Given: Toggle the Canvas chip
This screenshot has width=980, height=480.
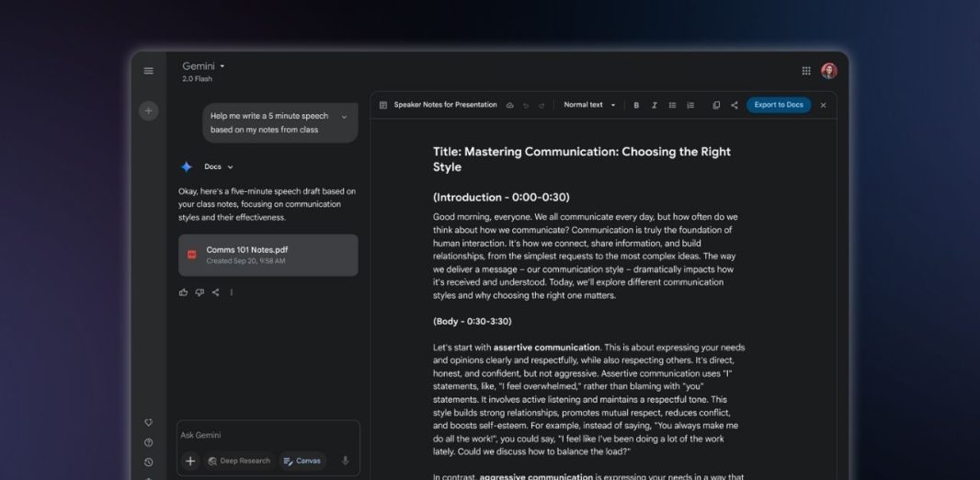Looking at the screenshot, I should pyautogui.click(x=302, y=462).
